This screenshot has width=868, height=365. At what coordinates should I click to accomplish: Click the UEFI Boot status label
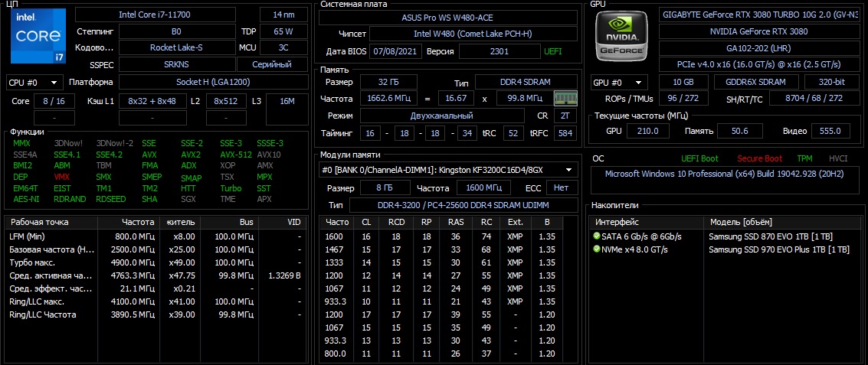pyautogui.click(x=699, y=158)
